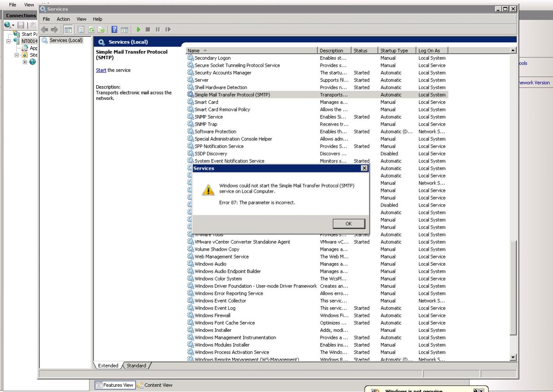Click the green Start Service toolbar icon

tap(138, 29)
